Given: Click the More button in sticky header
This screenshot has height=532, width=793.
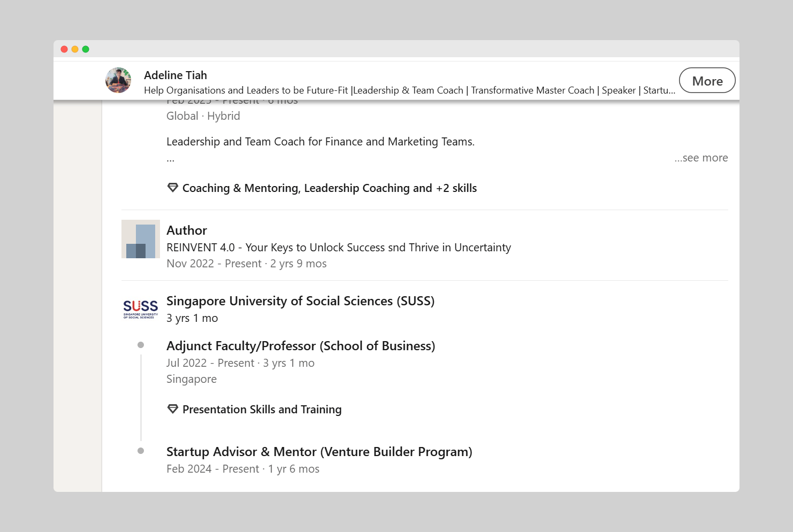Looking at the screenshot, I should pos(707,81).
